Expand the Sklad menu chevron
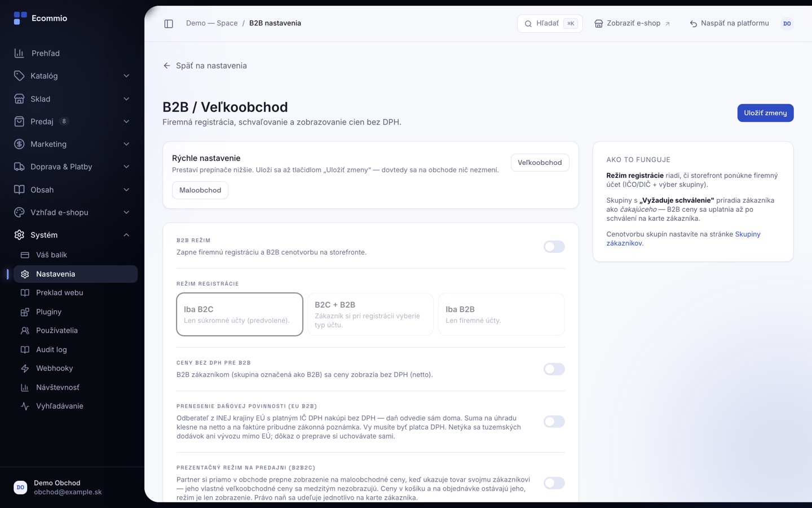The width and height of the screenshot is (812, 508). 126,99
